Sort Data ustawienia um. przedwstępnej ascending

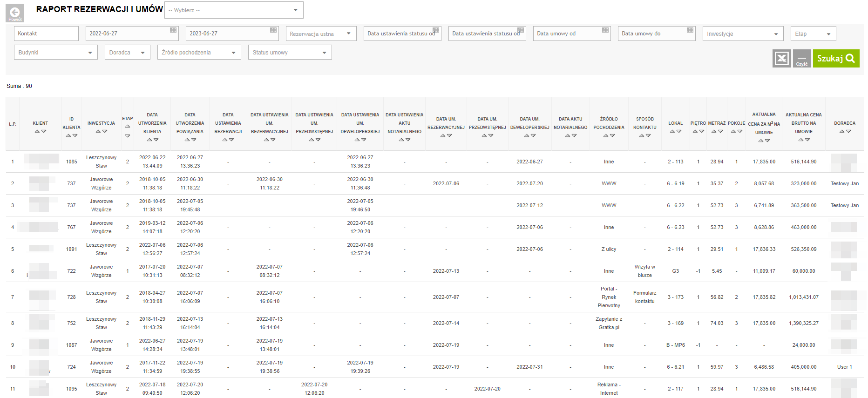pos(312,140)
